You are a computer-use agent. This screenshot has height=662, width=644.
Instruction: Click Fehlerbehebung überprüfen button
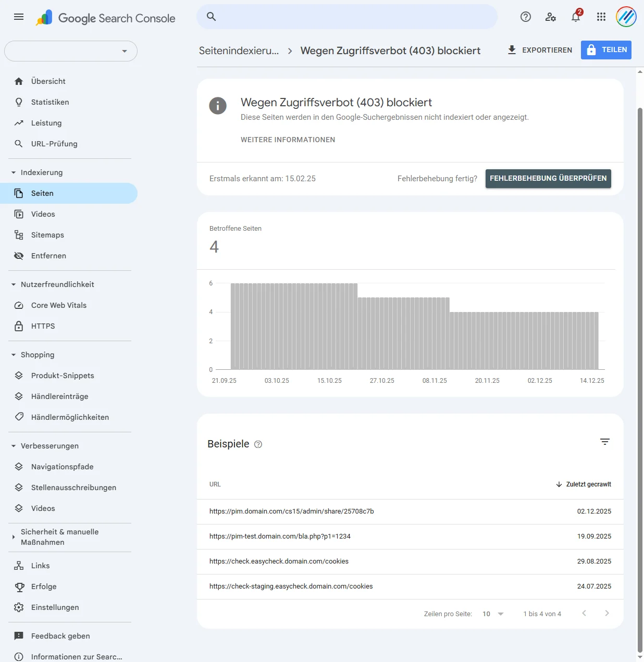[548, 179]
